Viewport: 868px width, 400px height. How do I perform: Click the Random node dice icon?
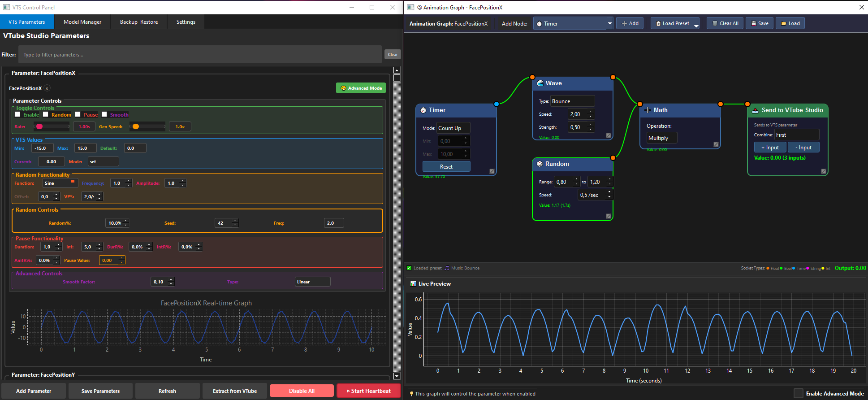(540, 164)
